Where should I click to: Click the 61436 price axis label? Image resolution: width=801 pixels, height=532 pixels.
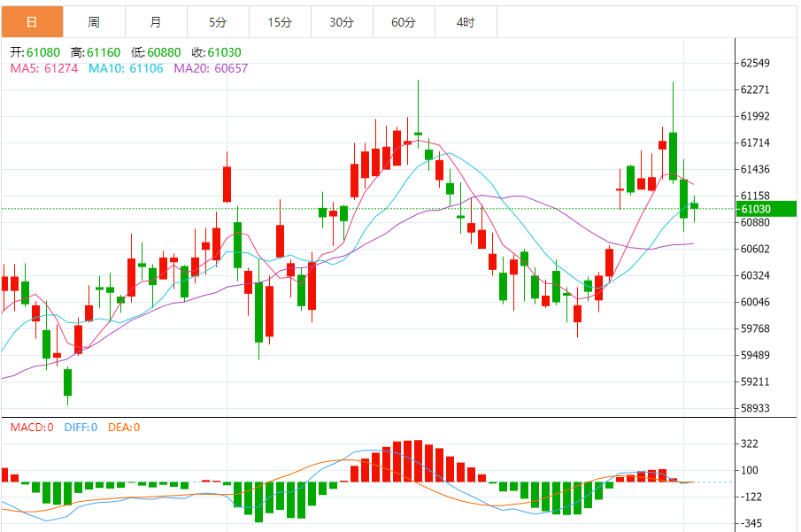click(755, 170)
